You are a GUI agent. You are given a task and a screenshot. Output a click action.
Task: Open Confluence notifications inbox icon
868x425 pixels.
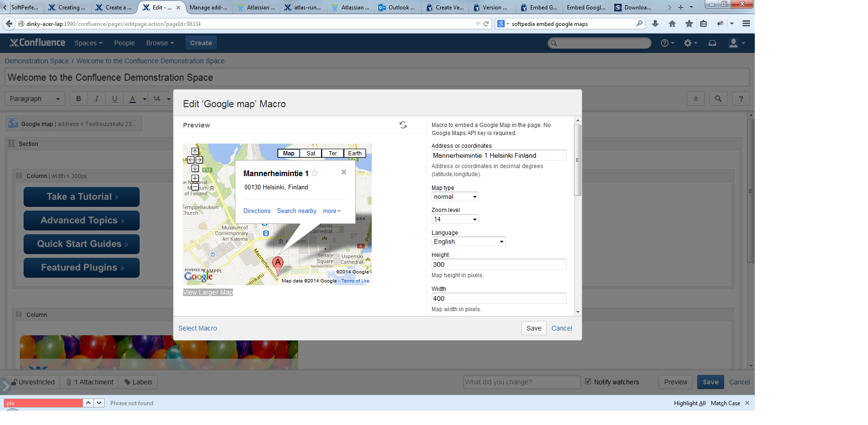(712, 43)
